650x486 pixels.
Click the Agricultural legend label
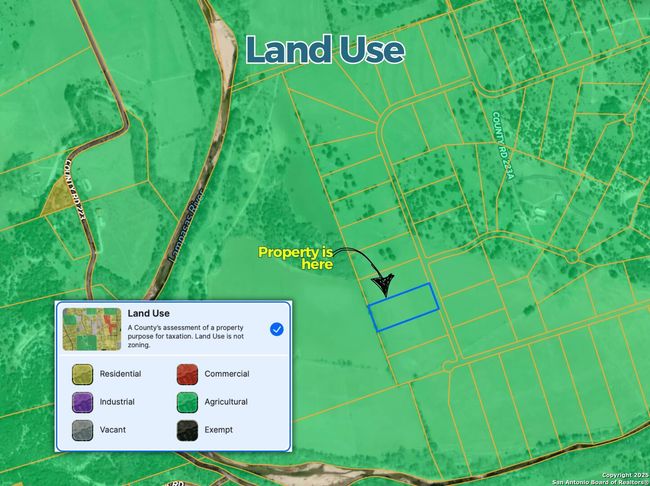tap(227, 402)
